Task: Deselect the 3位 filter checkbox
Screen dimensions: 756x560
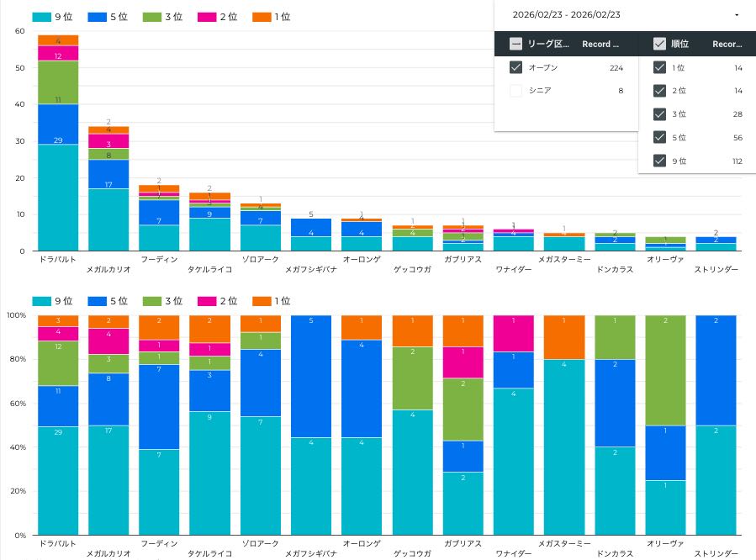Action: coord(659,114)
